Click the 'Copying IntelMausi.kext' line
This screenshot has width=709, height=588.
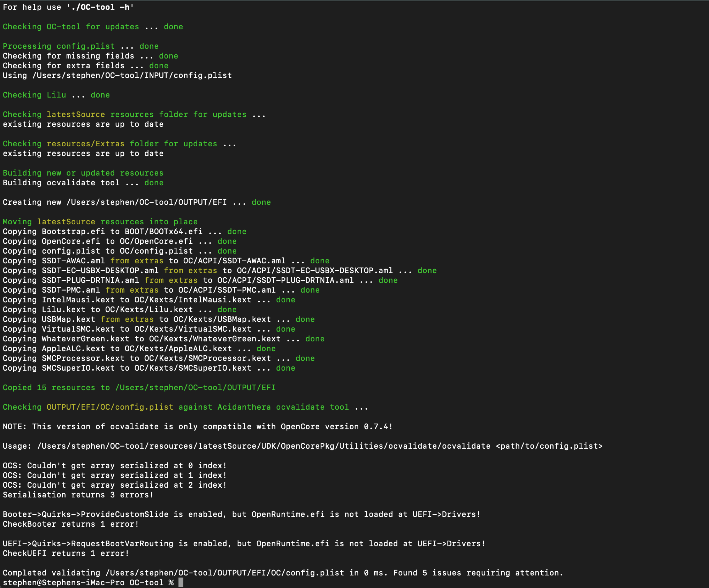click(149, 300)
